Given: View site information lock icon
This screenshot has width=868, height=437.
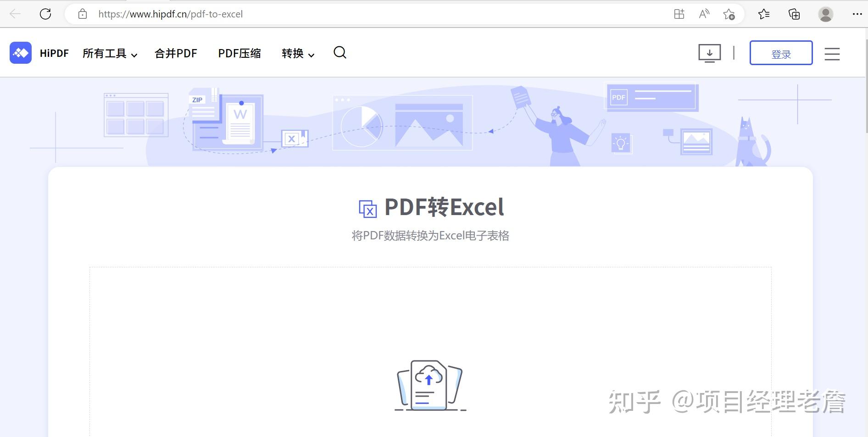Looking at the screenshot, I should click(83, 14).
